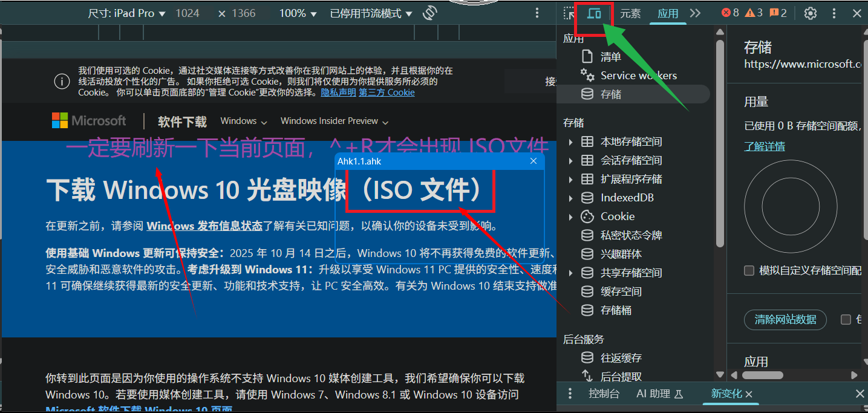Open the 第三方 Cookie link
868x413 pixels.
point(387,93)
